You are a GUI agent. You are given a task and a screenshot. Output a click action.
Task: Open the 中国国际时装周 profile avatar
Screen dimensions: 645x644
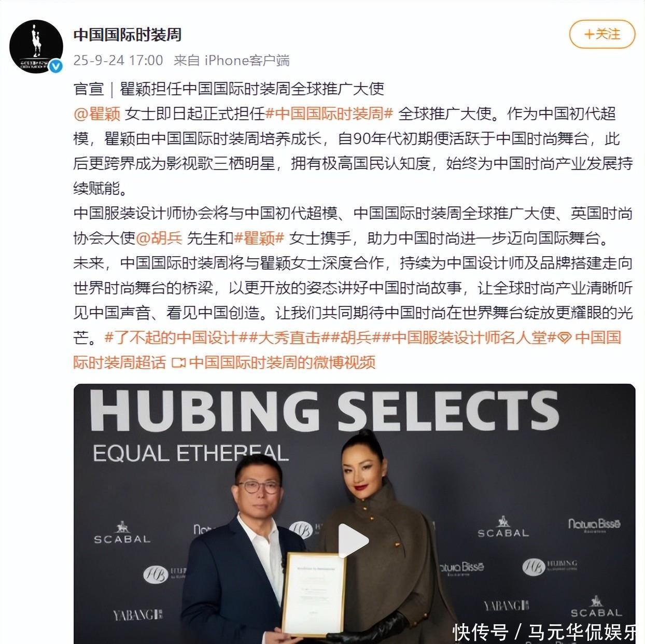pos(36,47)
